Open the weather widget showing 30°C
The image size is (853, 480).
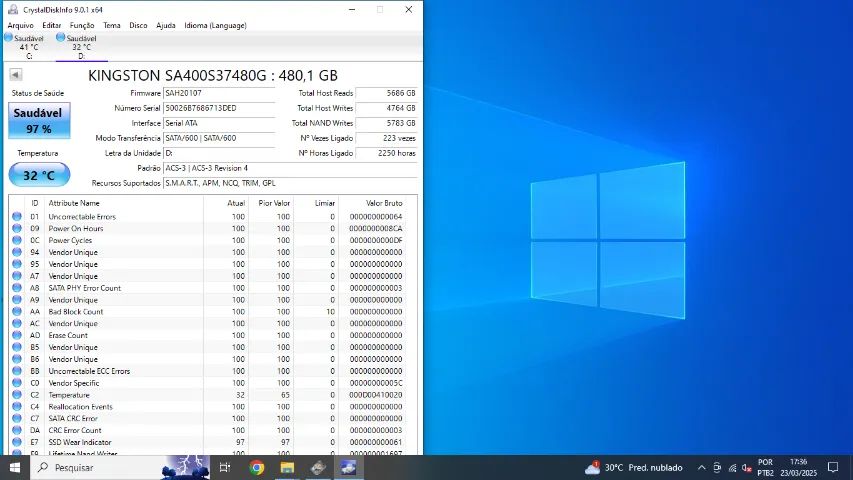coord(633,467)
